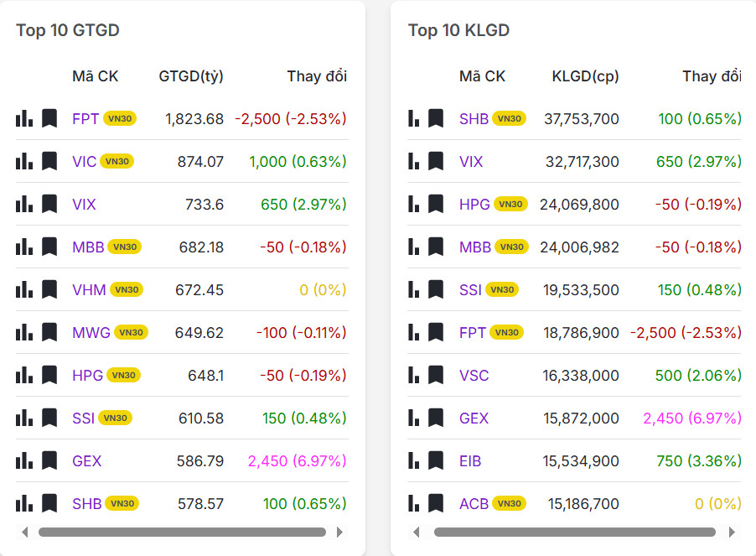756x556 pixels.
Task: Click chart icon for VSC row
Action: click(x=413, y=375)
